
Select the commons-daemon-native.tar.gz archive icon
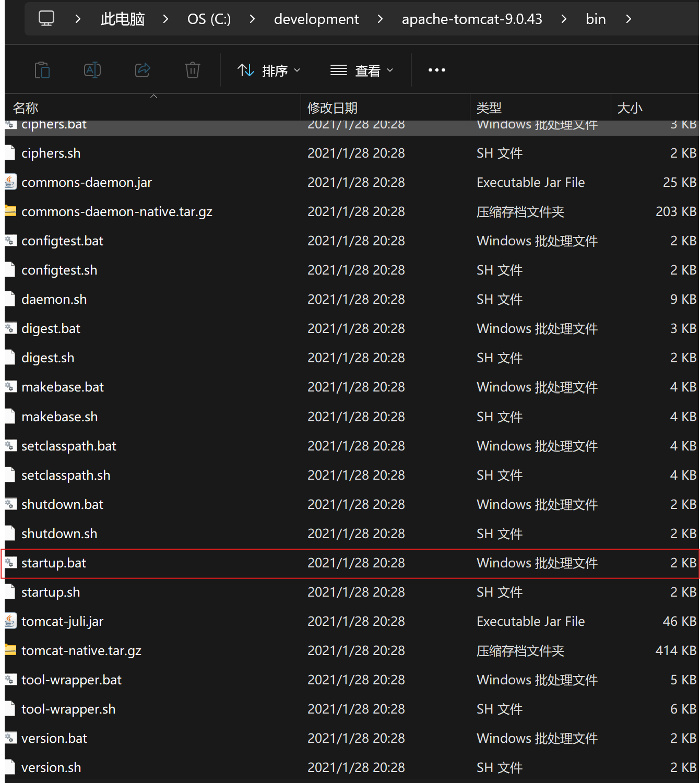tap(10, 211)
